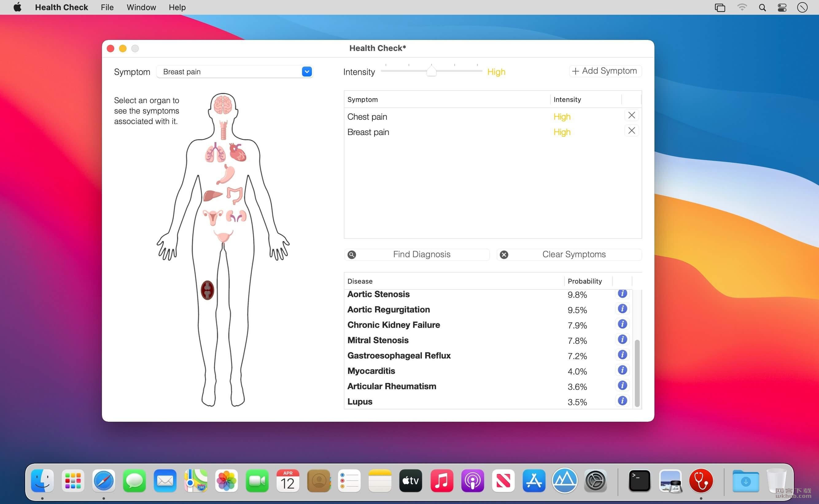The image size is (819, 504).
Task: Select the stomach organ on body
Action: tap(226, 174)
